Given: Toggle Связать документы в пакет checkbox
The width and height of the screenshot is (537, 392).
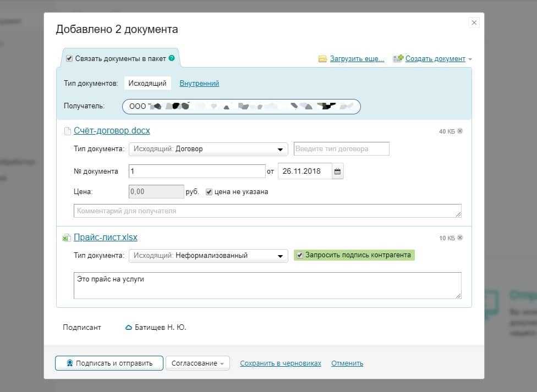Looking at the screenshot, I should click(x=69, y=58).
